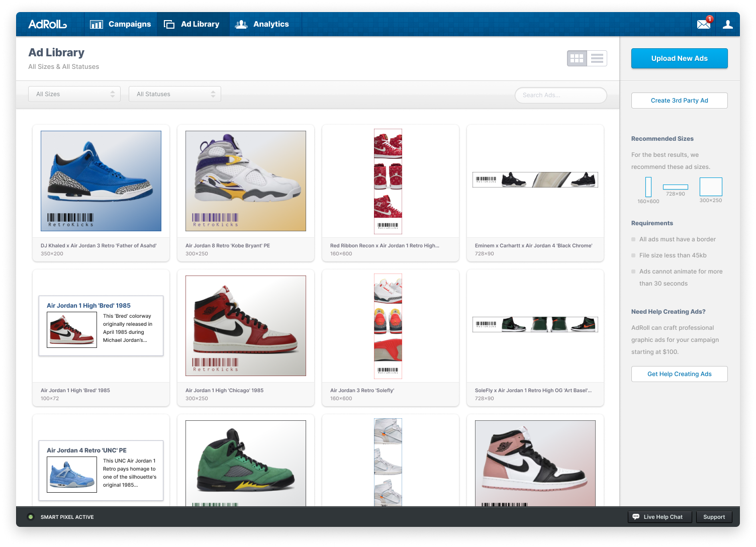This screenshot has width=756, height=547.
Task: Focus the Search Ads field
Action: click(560, 95)
